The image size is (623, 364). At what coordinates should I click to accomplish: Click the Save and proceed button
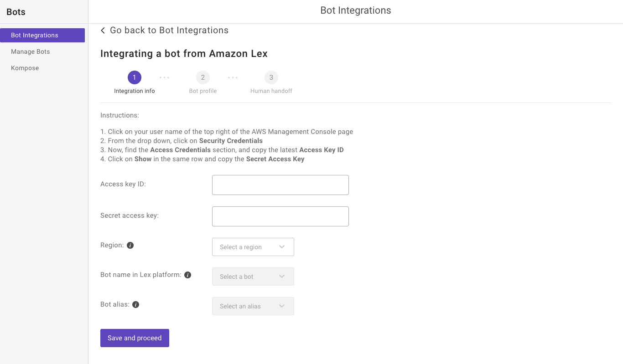135,338
